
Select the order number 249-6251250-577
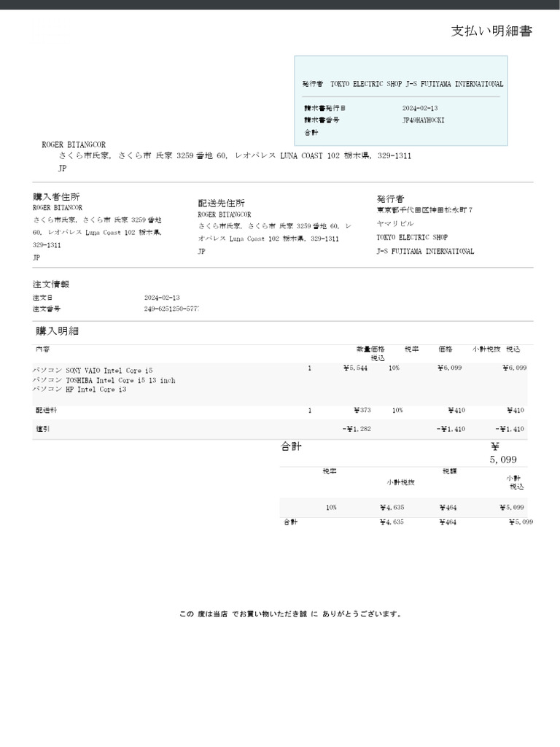(171, 309)
